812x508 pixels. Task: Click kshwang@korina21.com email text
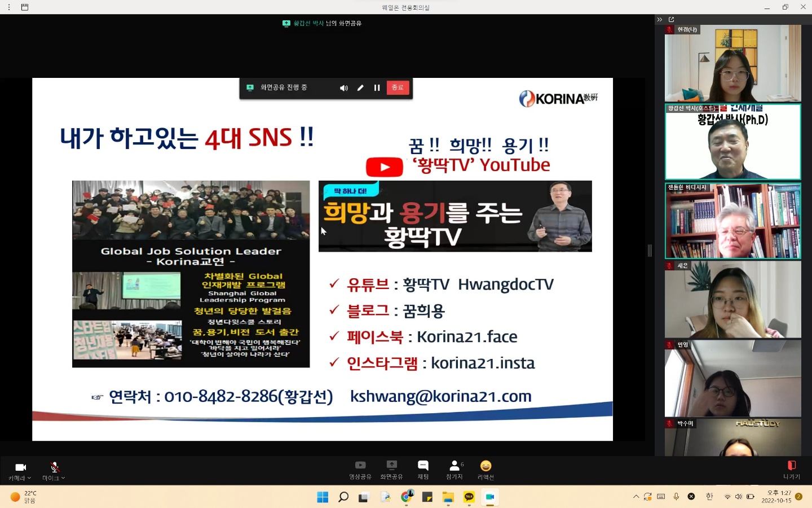coord(441,396)
